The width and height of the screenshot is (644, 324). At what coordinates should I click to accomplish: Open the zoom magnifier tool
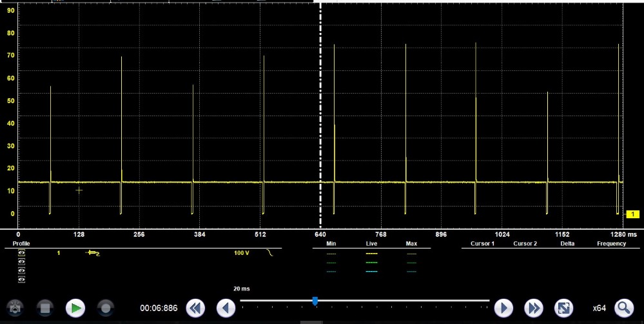point(623,308)
